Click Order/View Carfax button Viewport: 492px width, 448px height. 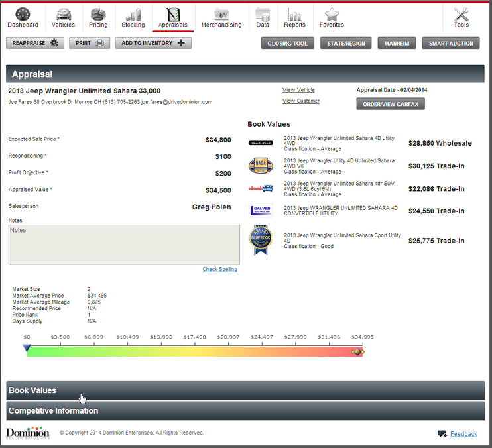[x=391, y=104]
